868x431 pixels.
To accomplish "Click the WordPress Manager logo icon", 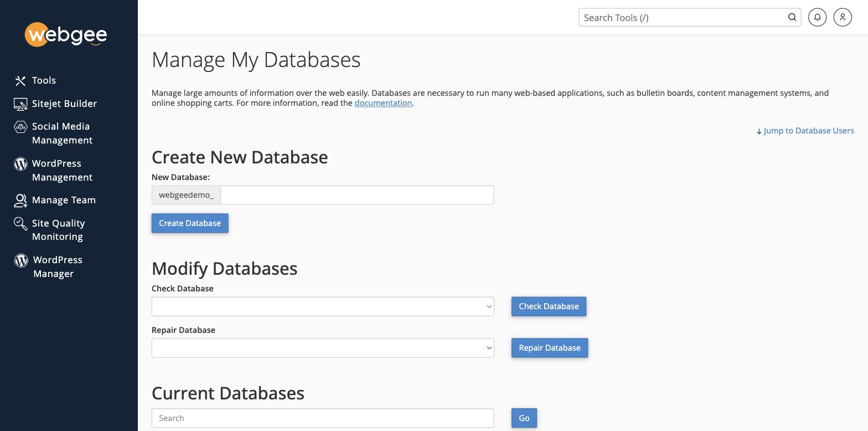I will (x=21, y=260).
